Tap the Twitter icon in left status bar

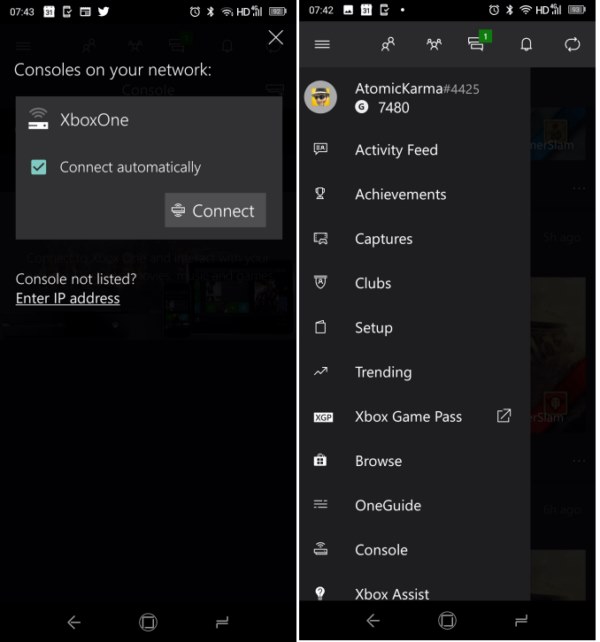coord(104,11)
